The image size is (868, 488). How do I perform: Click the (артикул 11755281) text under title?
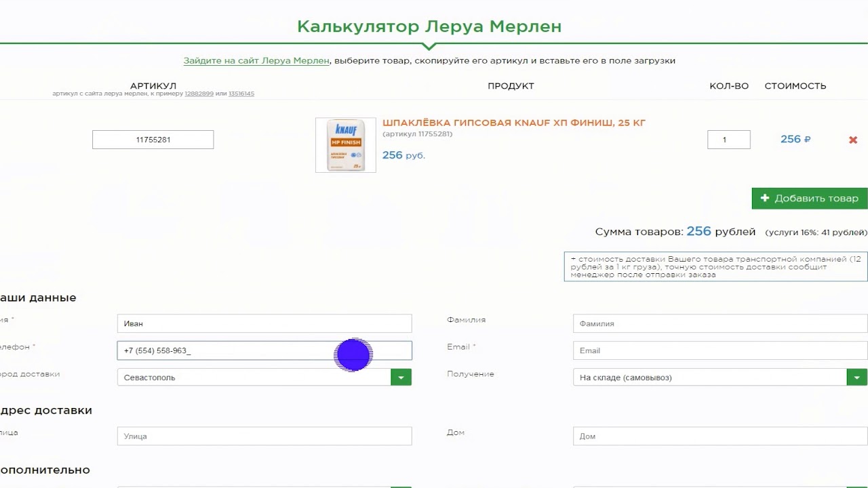point(417,134)
